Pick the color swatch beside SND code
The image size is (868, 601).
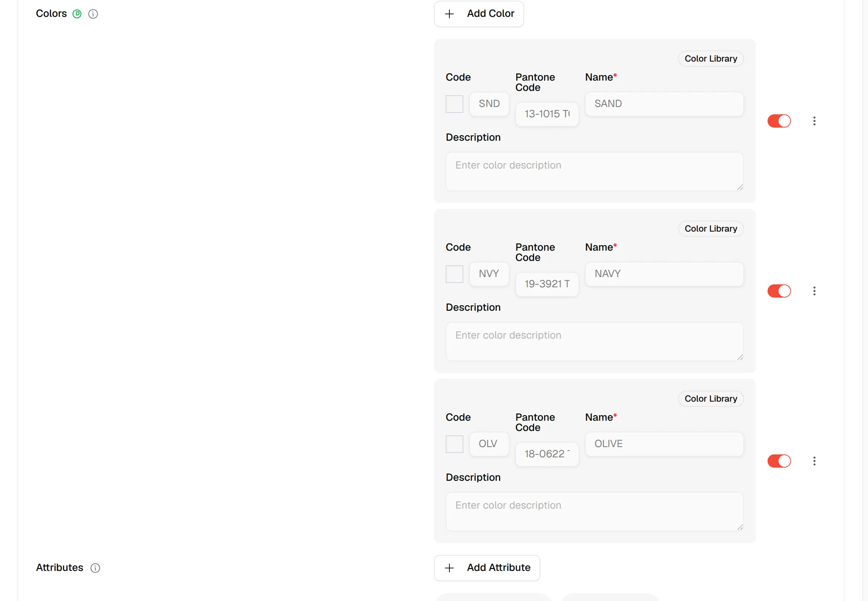[x=455, y=104]
